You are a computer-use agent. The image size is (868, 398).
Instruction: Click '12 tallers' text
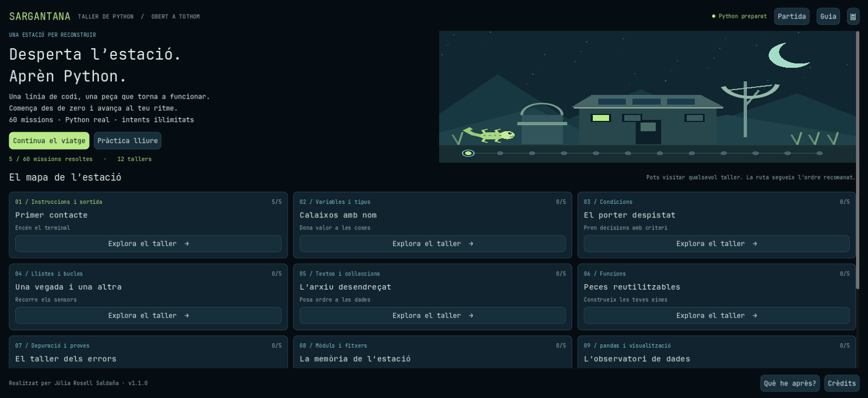tap(134, 159)
